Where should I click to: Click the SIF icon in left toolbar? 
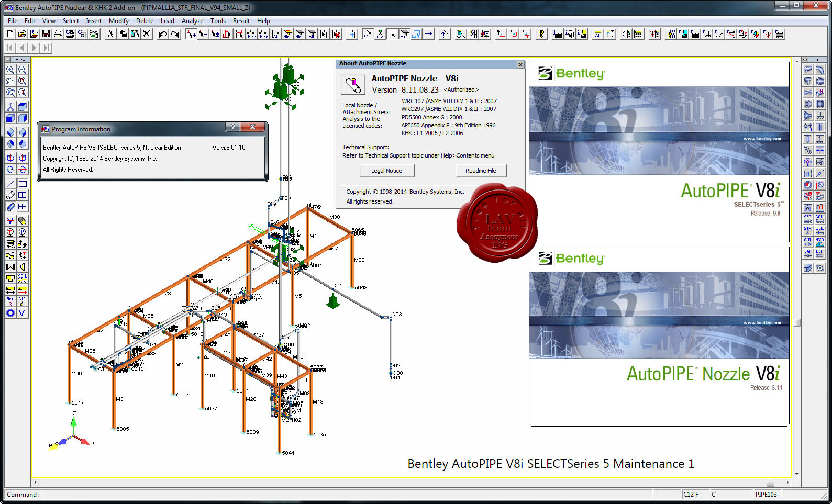[22, 301]
